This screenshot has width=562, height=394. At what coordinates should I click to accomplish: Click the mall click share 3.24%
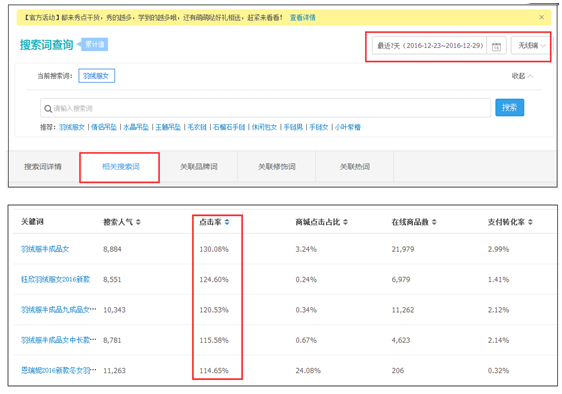point(306,249)
